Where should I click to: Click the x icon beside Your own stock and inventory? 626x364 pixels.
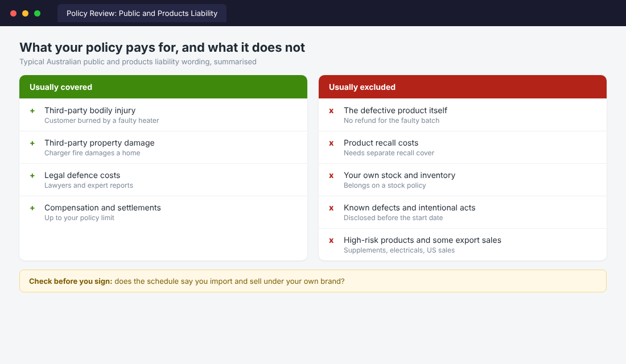pyautogui.click(x=331, y=176)
